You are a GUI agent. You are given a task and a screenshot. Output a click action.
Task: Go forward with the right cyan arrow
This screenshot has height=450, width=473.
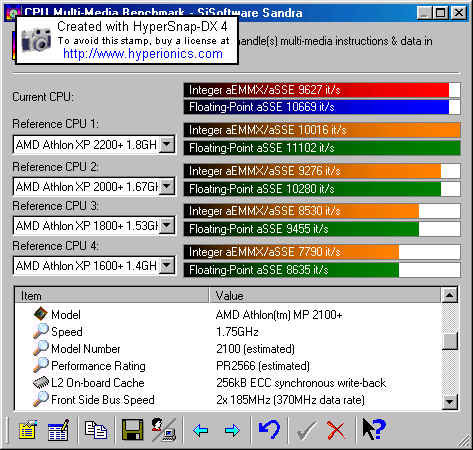(232, 430)
